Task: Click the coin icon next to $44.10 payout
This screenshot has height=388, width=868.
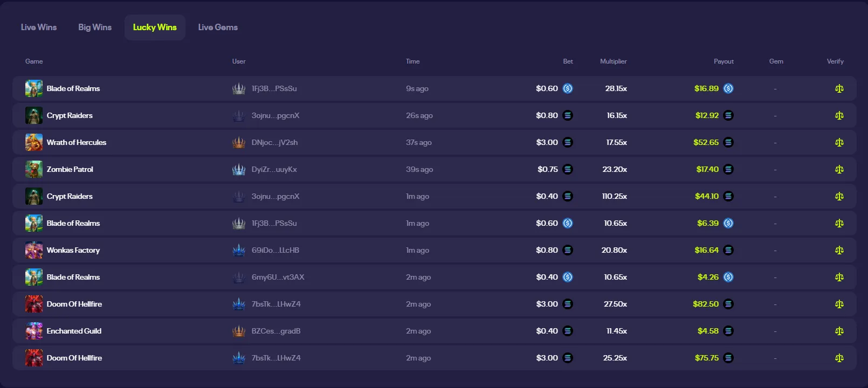Action: (x=728, y=196)
